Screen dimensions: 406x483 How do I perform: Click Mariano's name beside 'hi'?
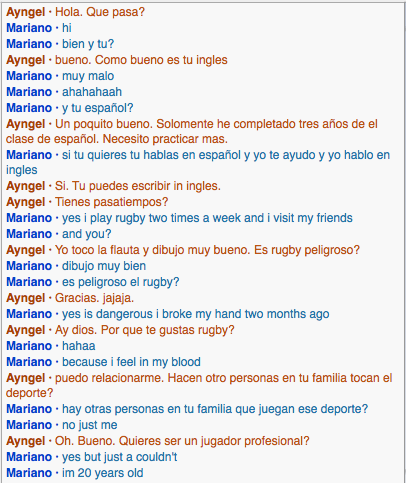click(29, 28)
